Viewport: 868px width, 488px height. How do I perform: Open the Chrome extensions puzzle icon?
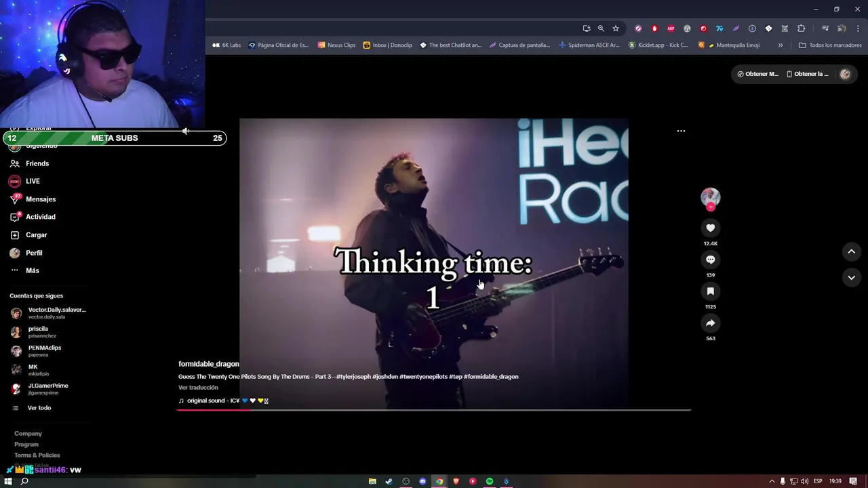801,28
